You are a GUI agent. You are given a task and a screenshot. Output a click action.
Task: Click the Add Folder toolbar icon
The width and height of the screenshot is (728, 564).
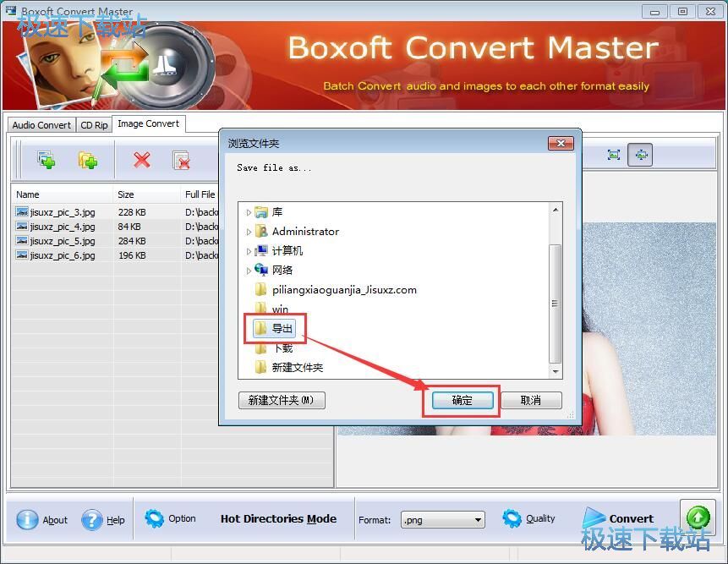coord(88,160)
